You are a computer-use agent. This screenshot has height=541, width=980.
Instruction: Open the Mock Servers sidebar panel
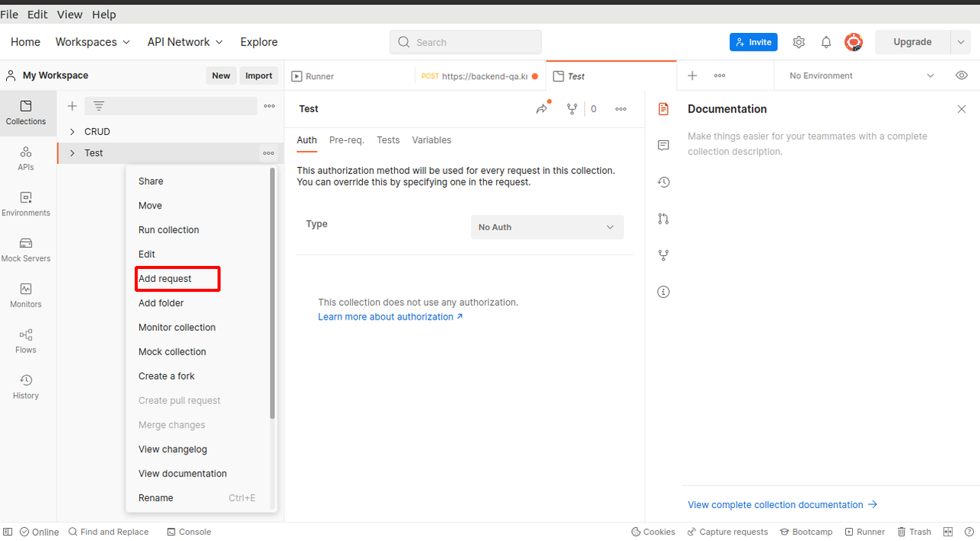[26, 250]
